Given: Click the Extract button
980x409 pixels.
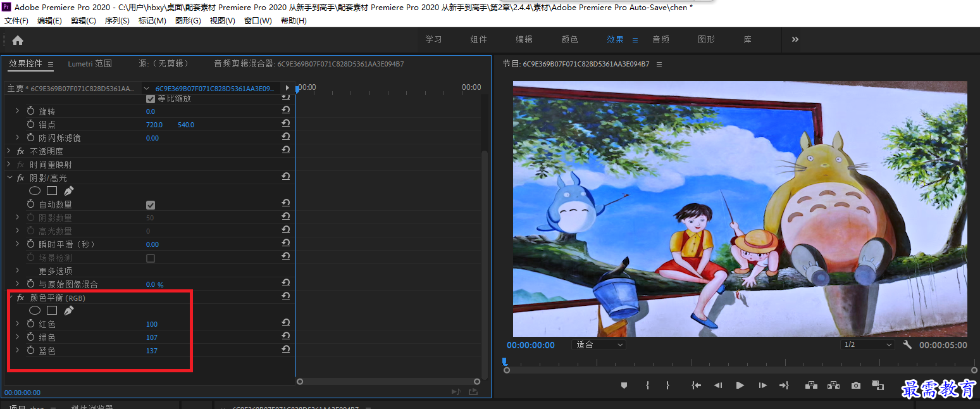Looking at the screenshot, I should point(833,385).
